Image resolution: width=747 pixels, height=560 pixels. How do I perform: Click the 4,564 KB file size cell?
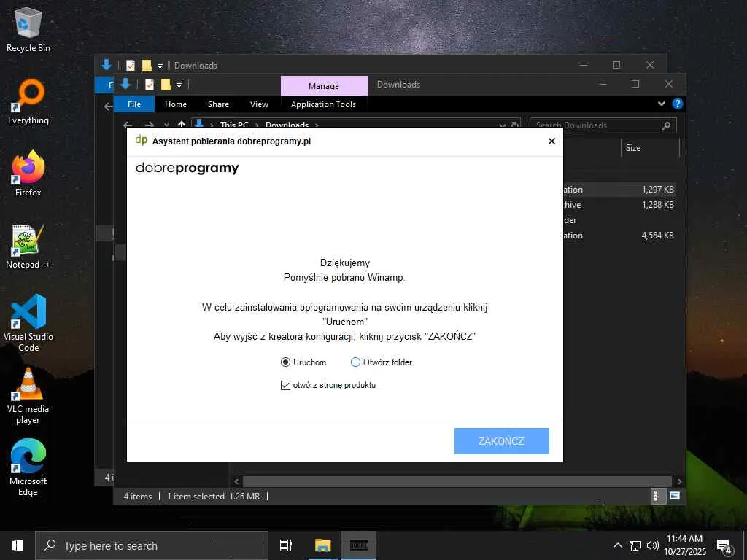(x=657, y=236)
